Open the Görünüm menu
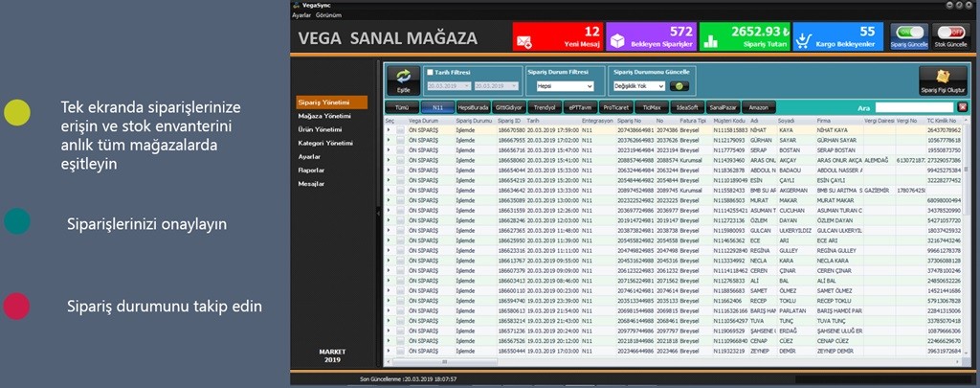This screenshot has height=388, width=980. pyautogui.click(x=328, y=14)
